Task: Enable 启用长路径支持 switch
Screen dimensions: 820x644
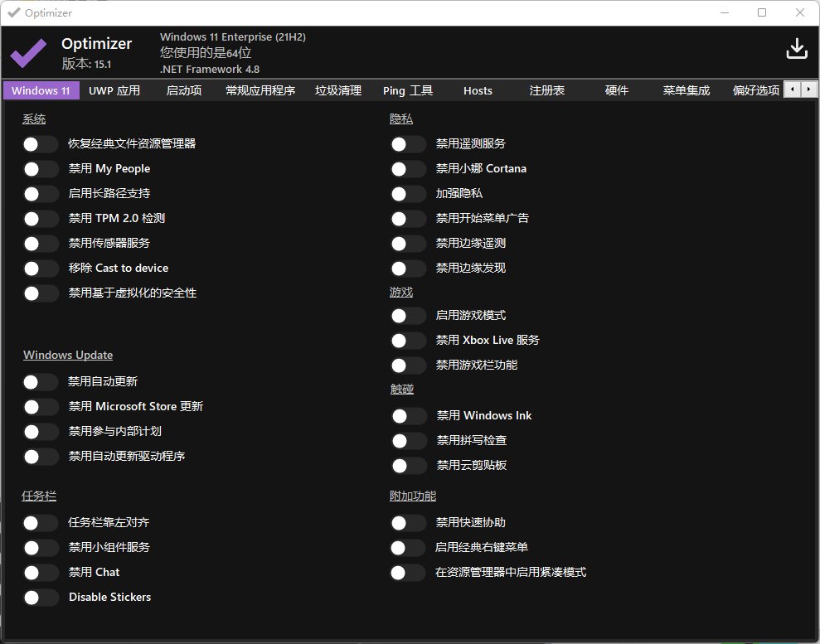Action: (x=41, y=194)
